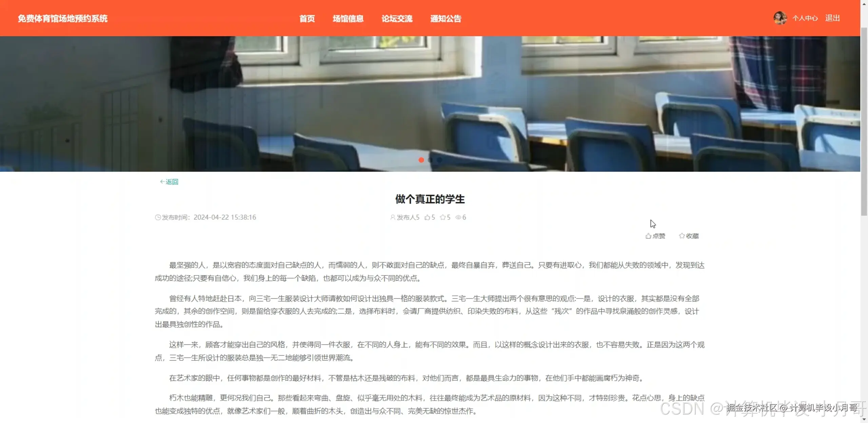868x423 pixels.
Task: Select the second carousel indicator dot
Action: tap(431, 160)
